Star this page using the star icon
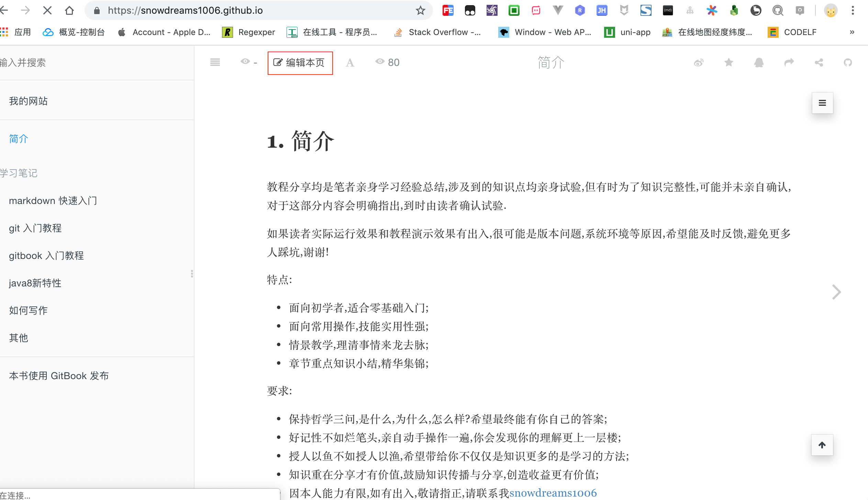The height and width of the screenshot is (500, 868). (728, 62)
